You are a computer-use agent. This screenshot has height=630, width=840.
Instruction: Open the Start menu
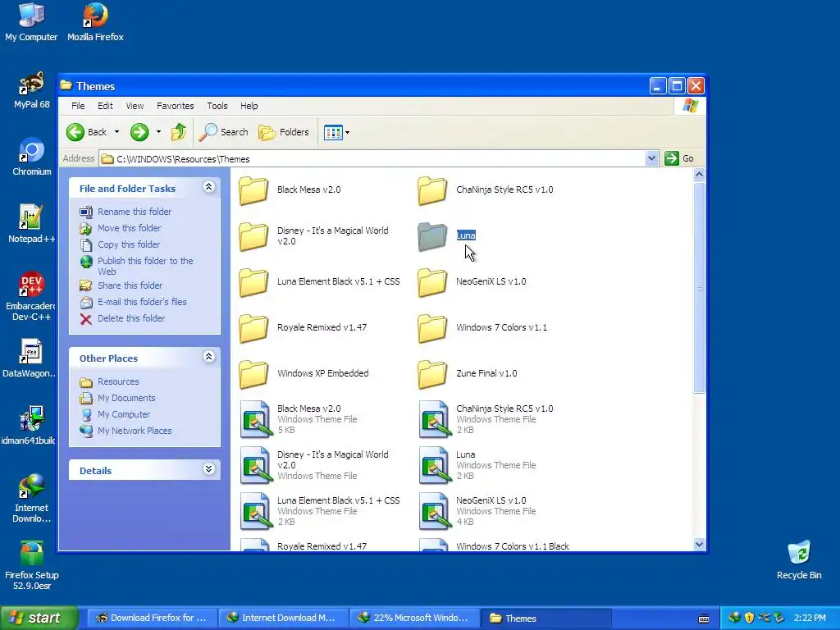[39, 618]
